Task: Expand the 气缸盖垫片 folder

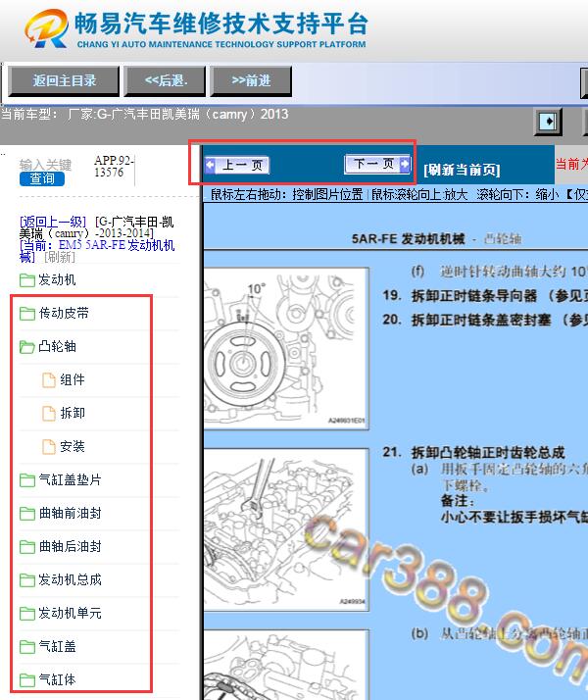Action: tap(70, 480)
